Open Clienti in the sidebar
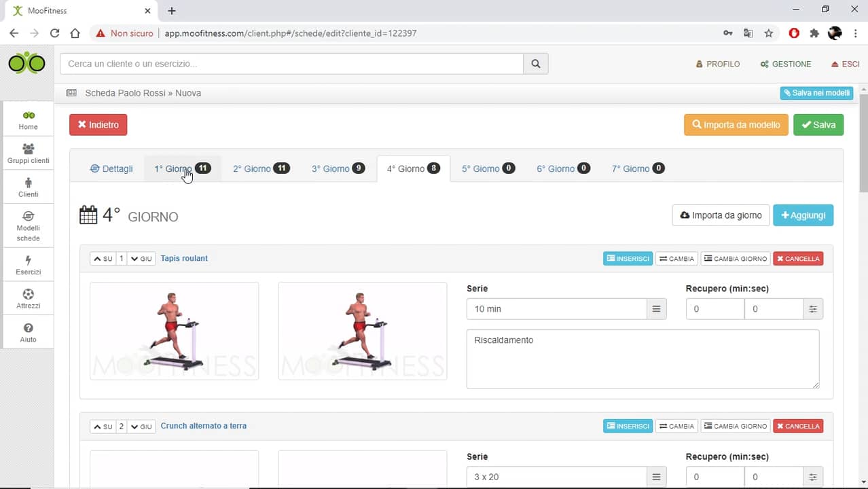The image size is (868, 489). click(x=29, y=187)
